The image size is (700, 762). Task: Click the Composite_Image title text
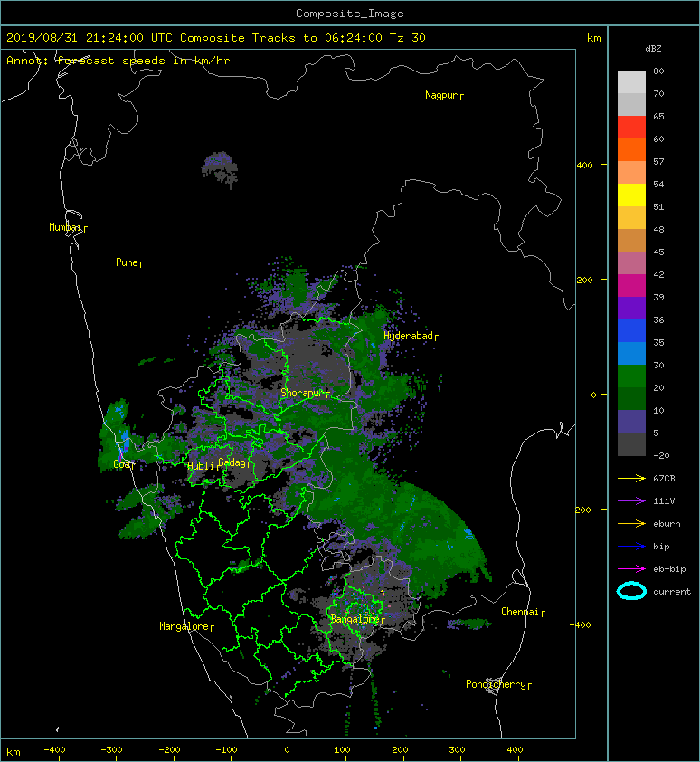click(350, 14)
